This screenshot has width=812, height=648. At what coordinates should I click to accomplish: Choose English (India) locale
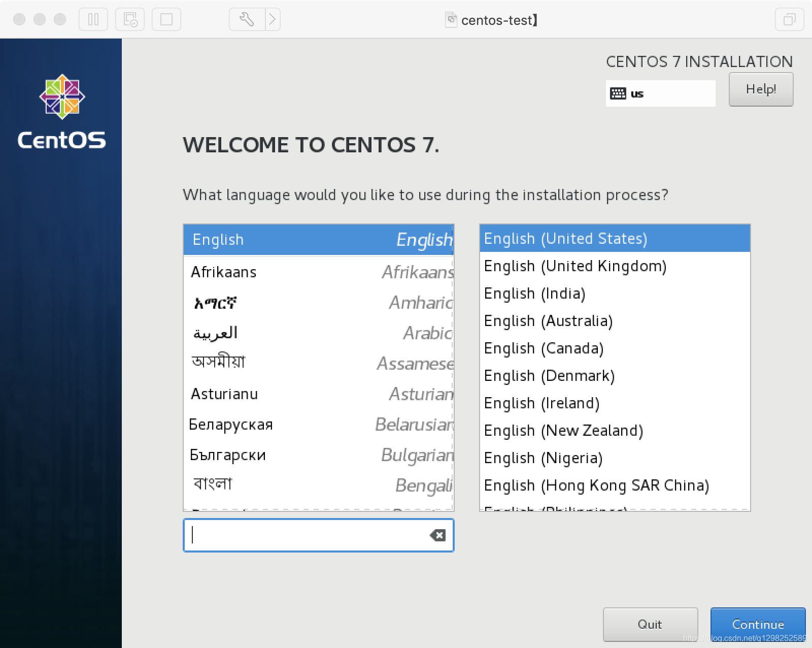tap(615, 294)
